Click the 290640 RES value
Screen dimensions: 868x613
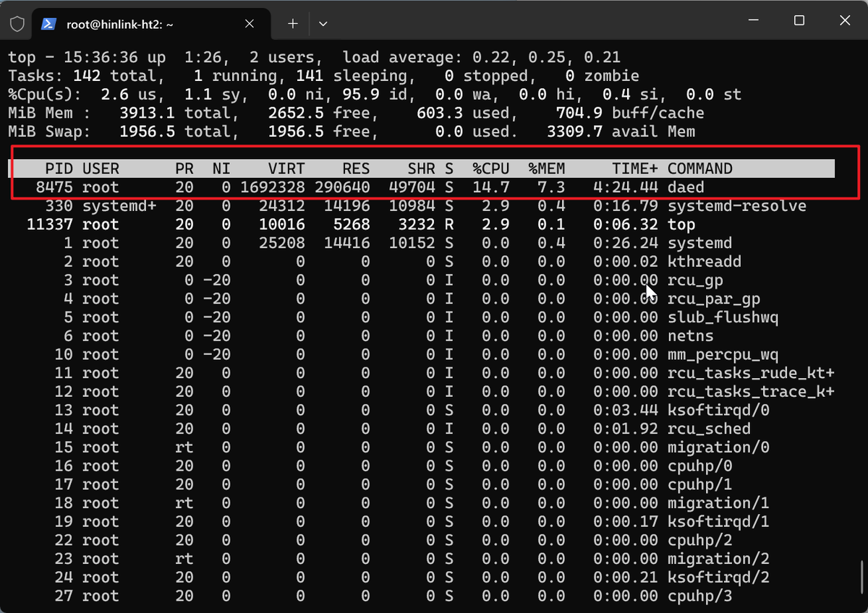pos(342,187)
